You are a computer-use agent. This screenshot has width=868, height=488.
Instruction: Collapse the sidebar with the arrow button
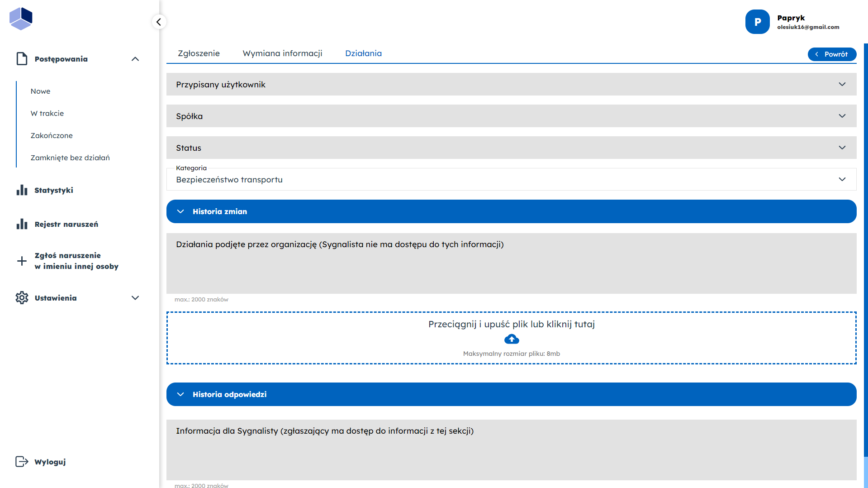159,22
